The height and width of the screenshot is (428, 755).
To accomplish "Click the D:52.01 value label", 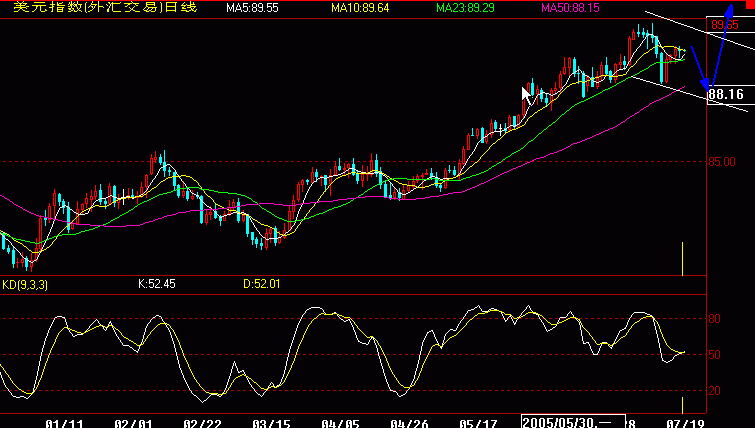I will (261, 284).
